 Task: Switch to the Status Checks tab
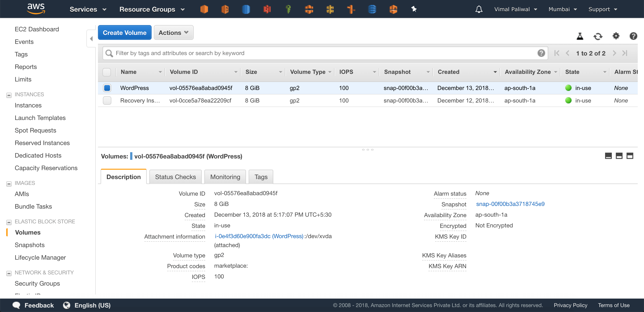coord(175,177)
